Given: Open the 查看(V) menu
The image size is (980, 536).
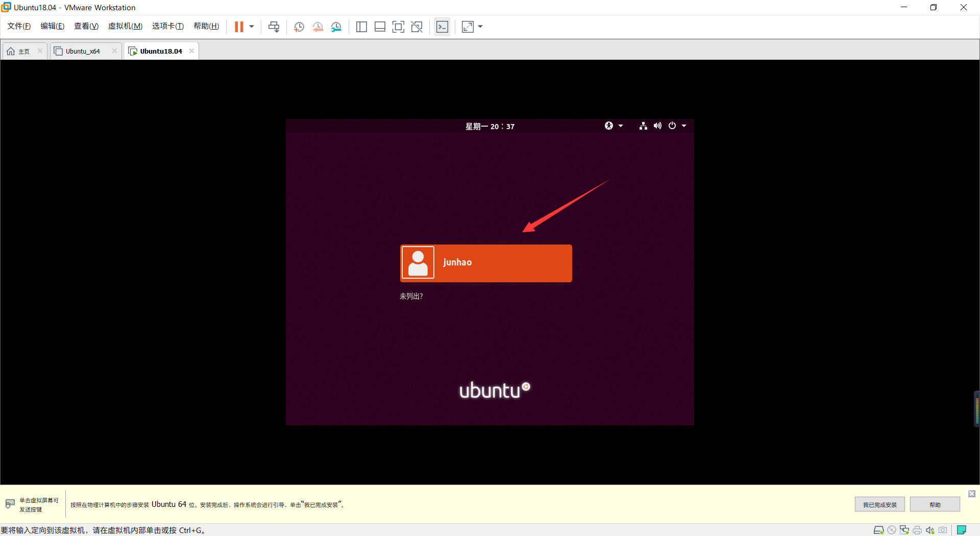Looking at the screenshot, I should [x=86, y=26].
